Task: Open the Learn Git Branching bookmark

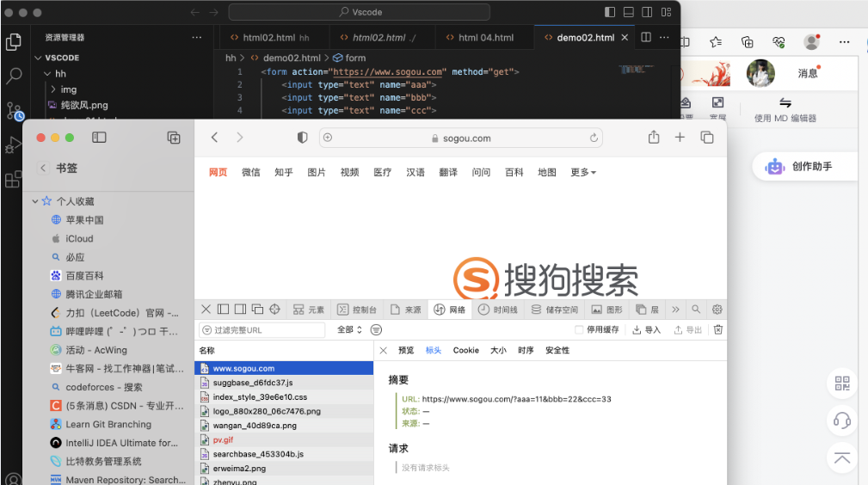Action: [x=108, y=424]
